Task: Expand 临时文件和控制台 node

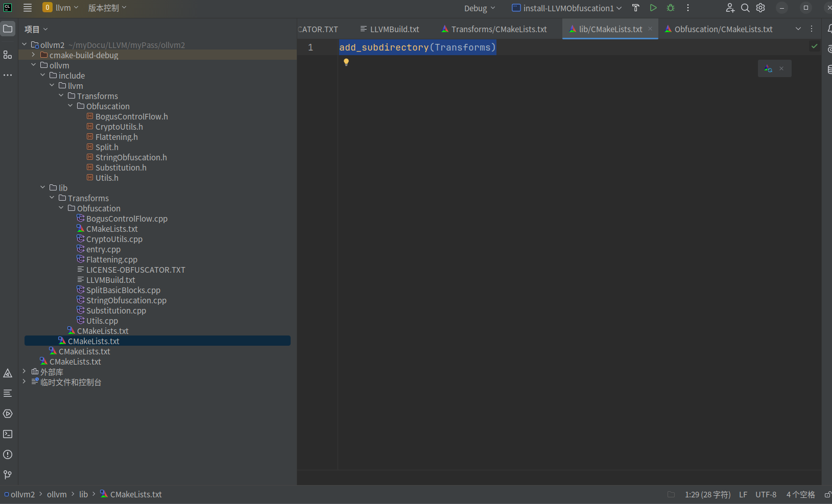Action: (x=24, y=381)
